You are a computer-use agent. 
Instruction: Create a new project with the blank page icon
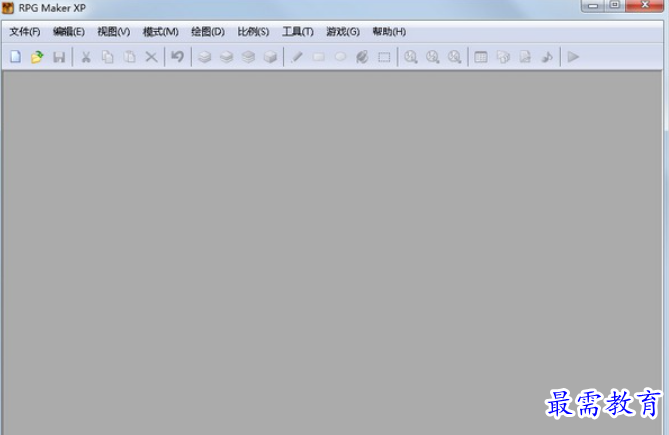click(15, 57)
